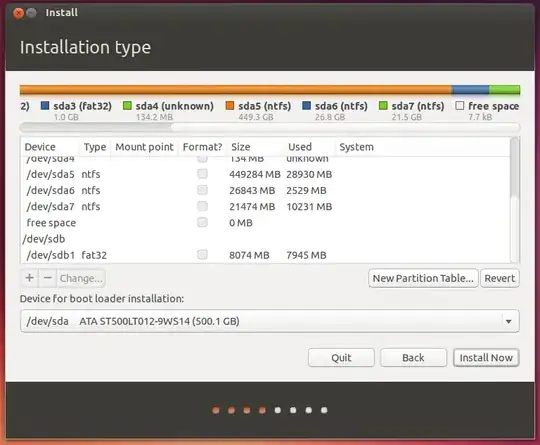Viewport: 540px width, 445px height.
Task: Click the Install Now button
Action: point(486,358)
